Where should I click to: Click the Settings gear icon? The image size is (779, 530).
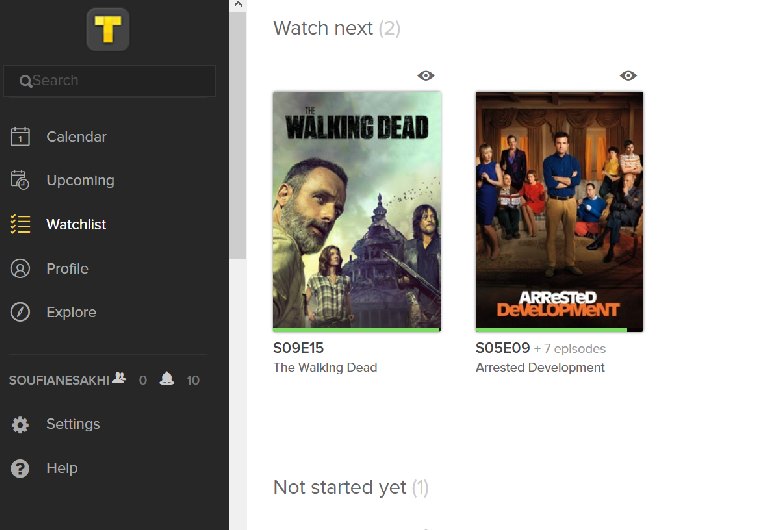(x=20, y=424)
